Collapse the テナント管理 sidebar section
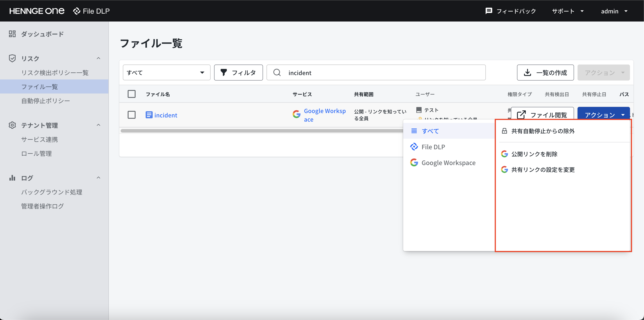The height and width of the screenshot is (320, 644). [98, 125]
